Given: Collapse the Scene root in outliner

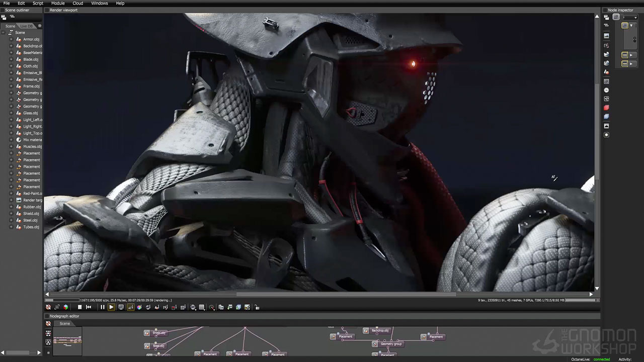Looking at the screenshot, I should (x=4, y=33).
